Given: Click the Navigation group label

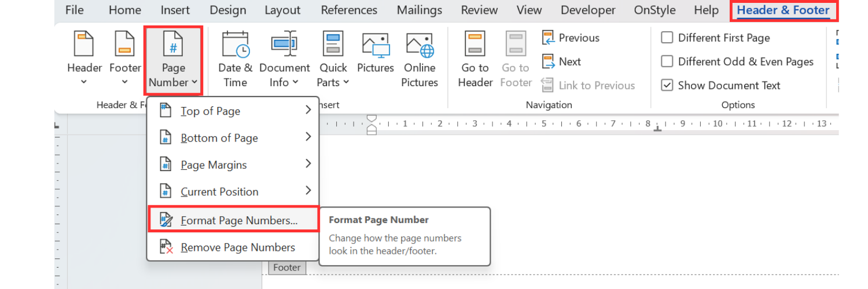Looking at the screenshot, I should [x=549, y=105].
